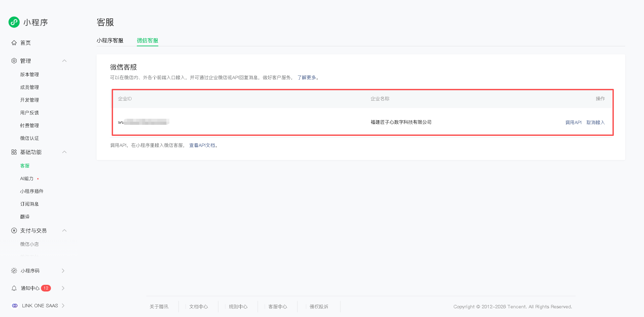Open 文档中心 in the footer

click(199, 307)
